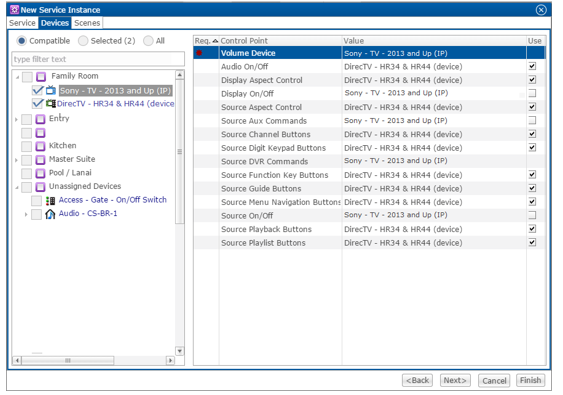Sort by the Req. column header
Screen dimensions: 563x395
click(x=206, y=41)
